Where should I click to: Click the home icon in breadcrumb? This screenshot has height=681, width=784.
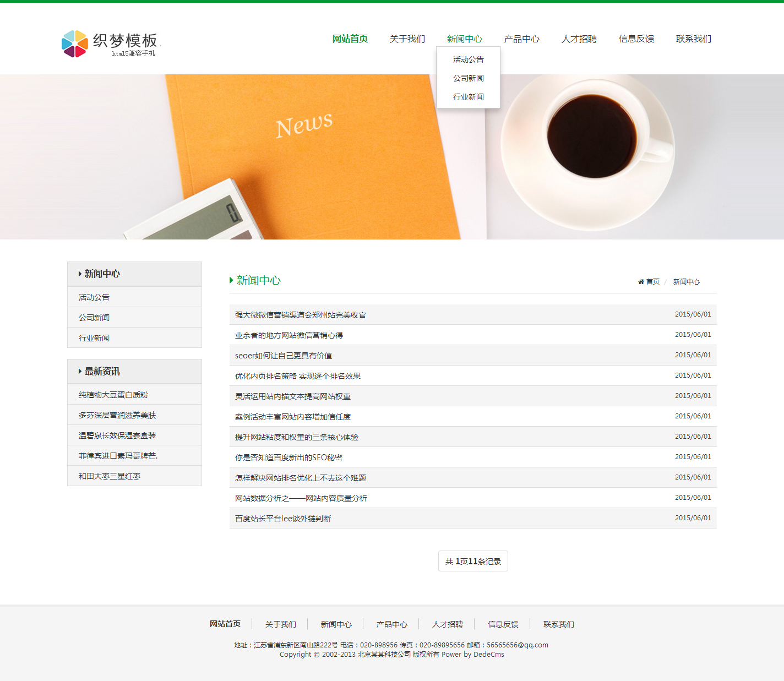click(x=641, y=282)
